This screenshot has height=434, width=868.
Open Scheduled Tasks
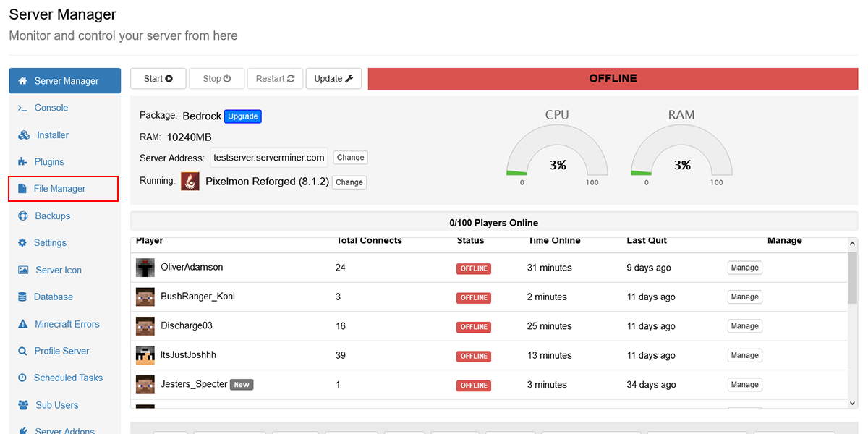pos(64,378)
